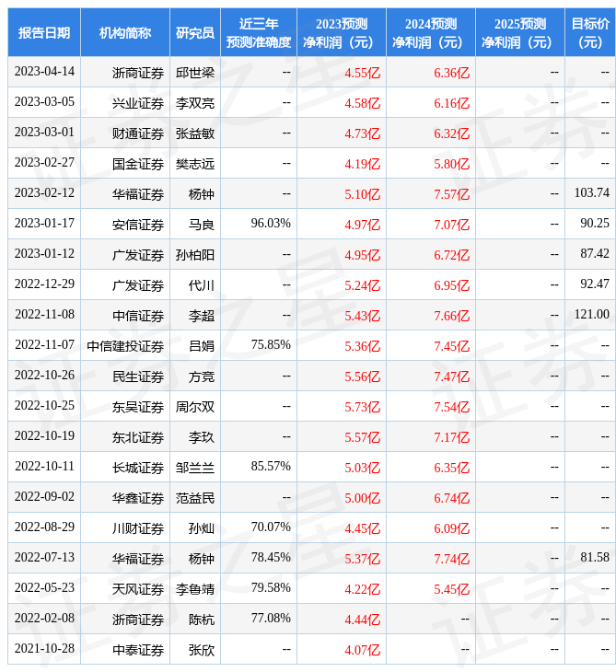
Task: Click the 5.45亿 2024 profit value
Action: (452, 590)
